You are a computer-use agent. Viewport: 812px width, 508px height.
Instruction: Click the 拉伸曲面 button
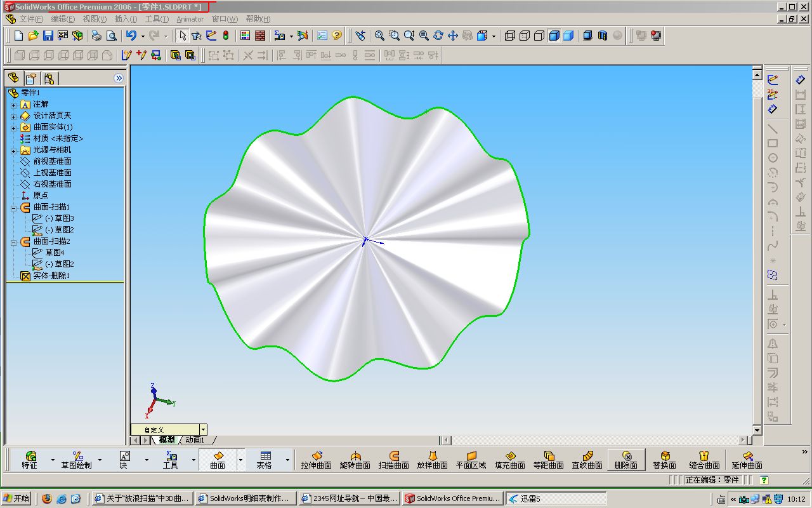tap(317, 460)
